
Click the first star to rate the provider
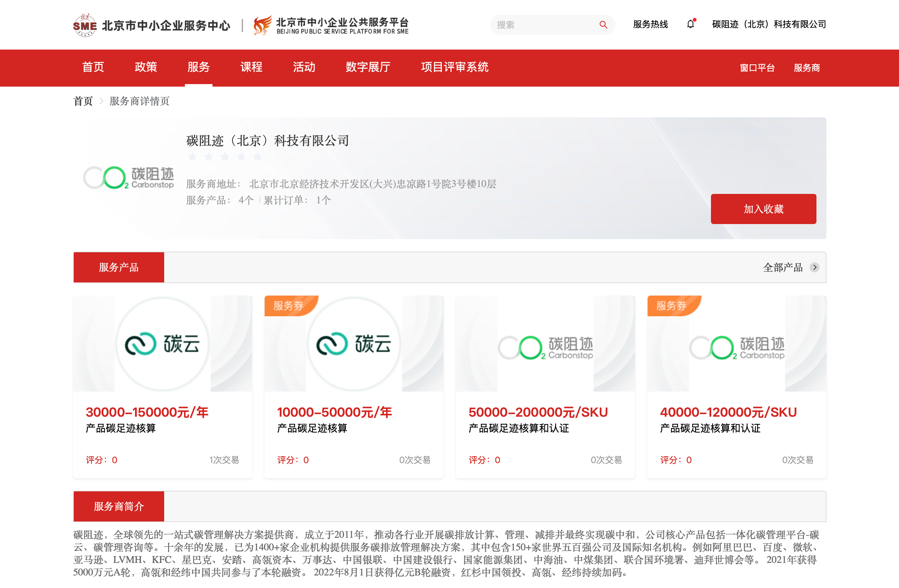click(192, 157)
